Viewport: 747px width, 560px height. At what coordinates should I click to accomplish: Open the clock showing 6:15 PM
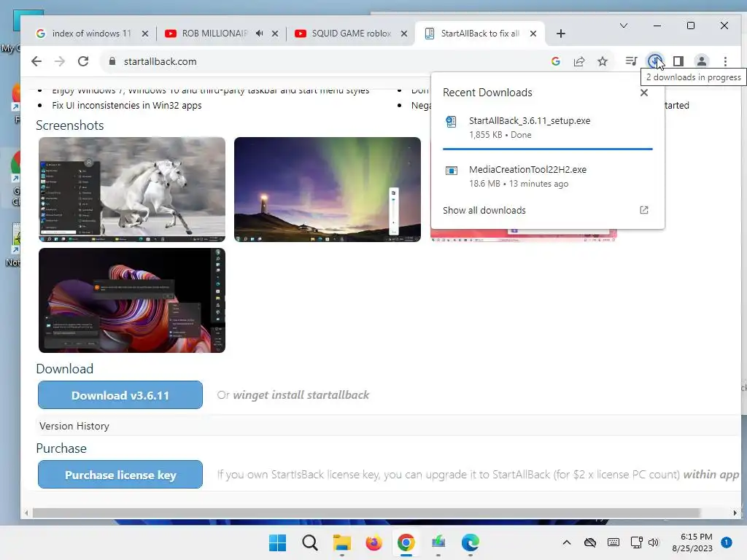pyautogui.click(x=692, y=542)
